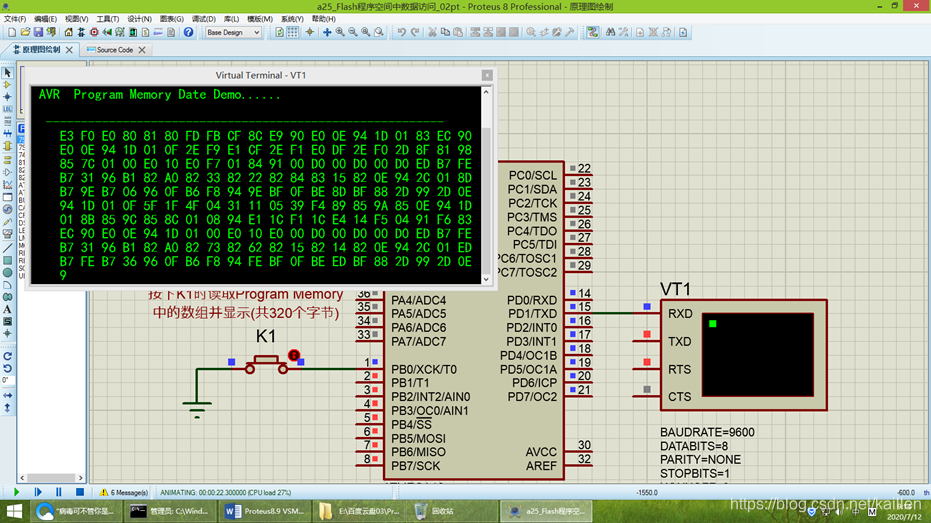Image resolution: width=931 pixels, height=523 pixels.
Task: Zoom out with the magnifier minus icon
Action: click(353, 32)
